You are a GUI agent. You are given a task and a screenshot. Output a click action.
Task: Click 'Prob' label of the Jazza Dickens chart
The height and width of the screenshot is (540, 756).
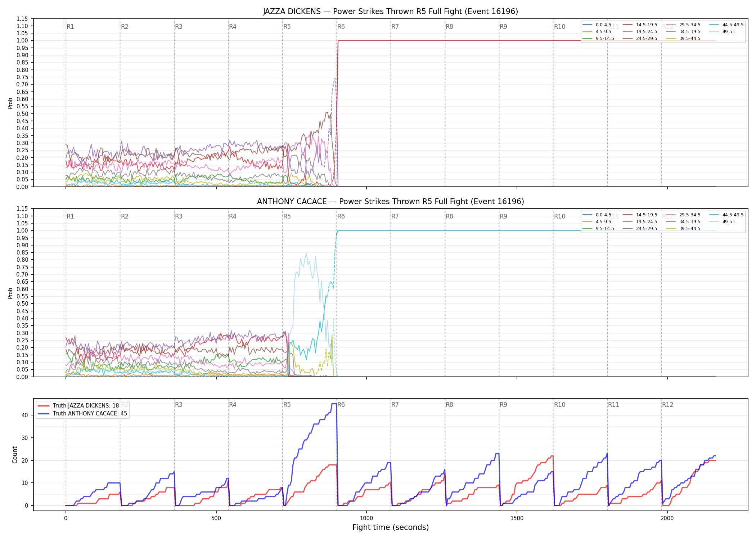(x=10, y=103)
